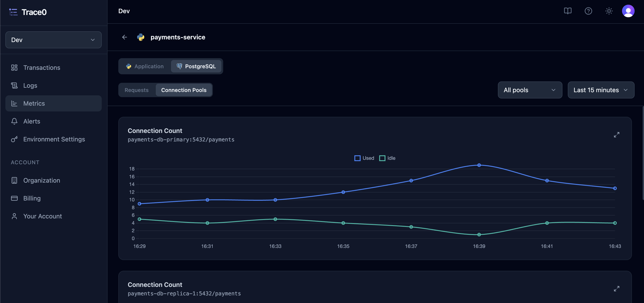Toggle the Used series in legend
Screen dimensions: 644x303
coord(364,158)
